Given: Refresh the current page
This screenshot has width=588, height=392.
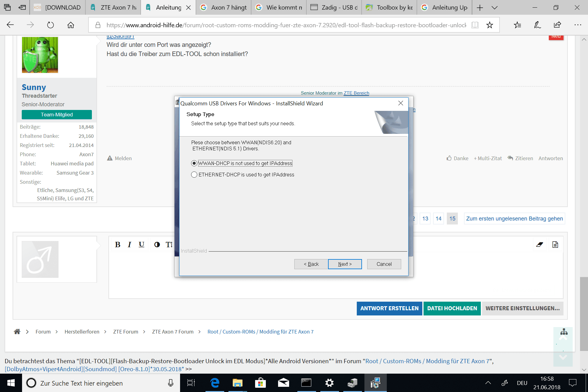Looking at the screenshot, I should (50, 25).
